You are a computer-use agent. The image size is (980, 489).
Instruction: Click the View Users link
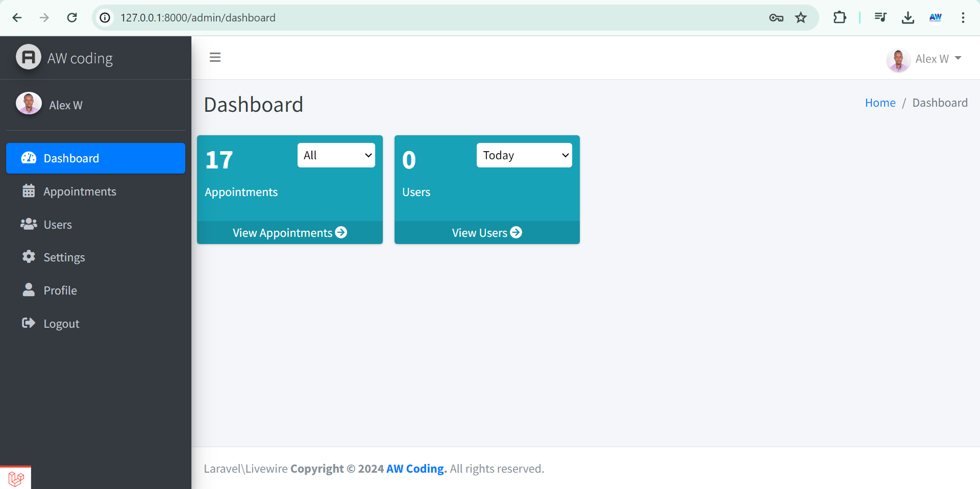(x=486, y=233)
